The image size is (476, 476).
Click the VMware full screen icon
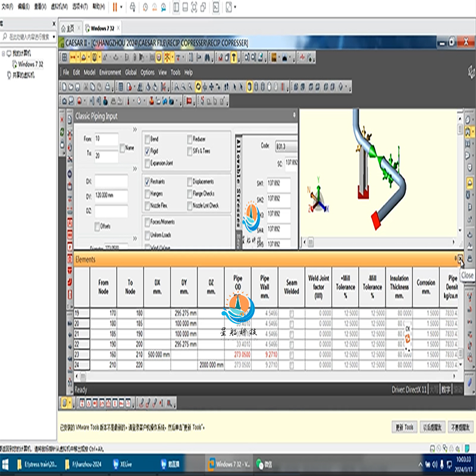(x=194, y=7)
